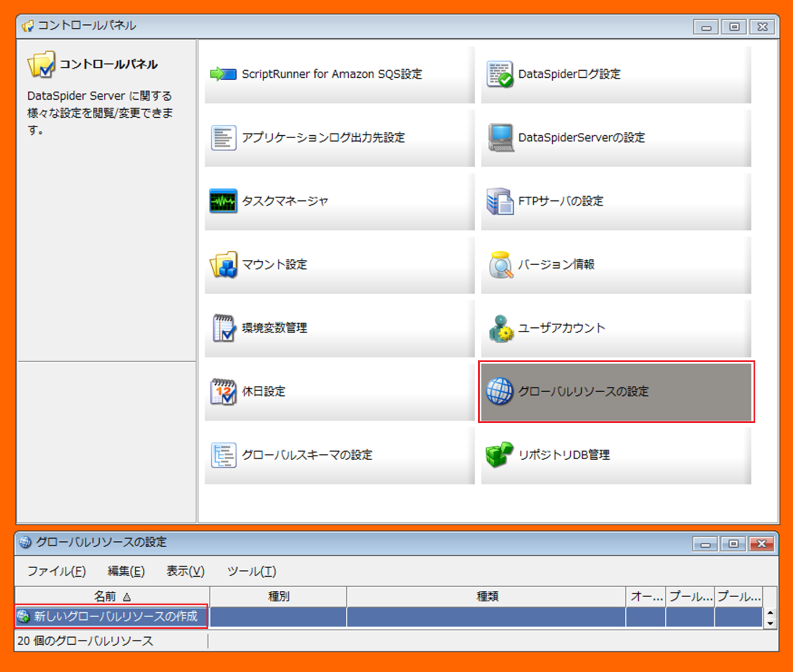Click the DataSpiderServerの設定 computer icon
This screenshot has height=672, width=793.
pos(500,138)
